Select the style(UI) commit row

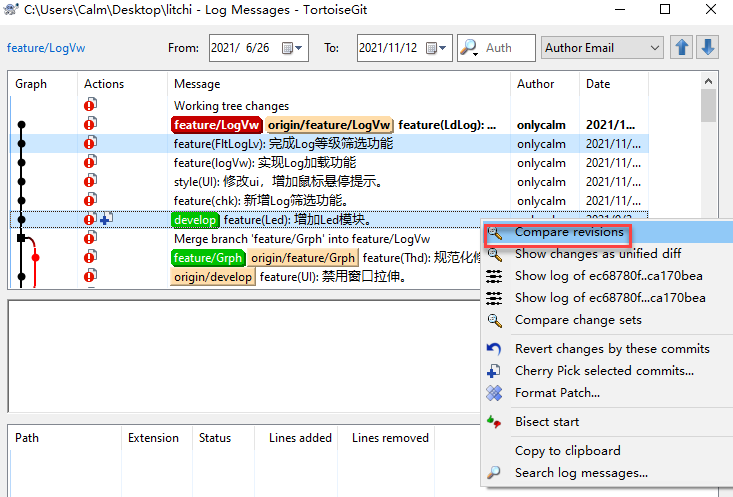pyautogui.click(x=329, y=182)
